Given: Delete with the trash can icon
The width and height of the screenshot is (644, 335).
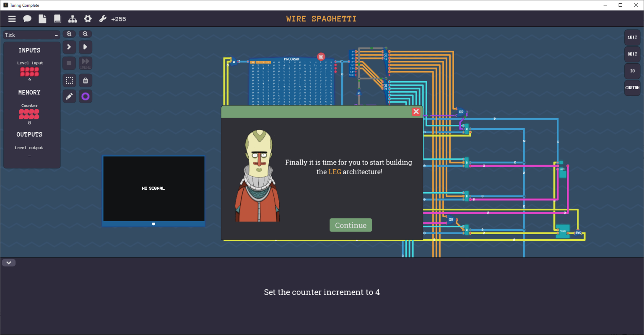Looking at the screenshot, I should (x=85, y=80).
